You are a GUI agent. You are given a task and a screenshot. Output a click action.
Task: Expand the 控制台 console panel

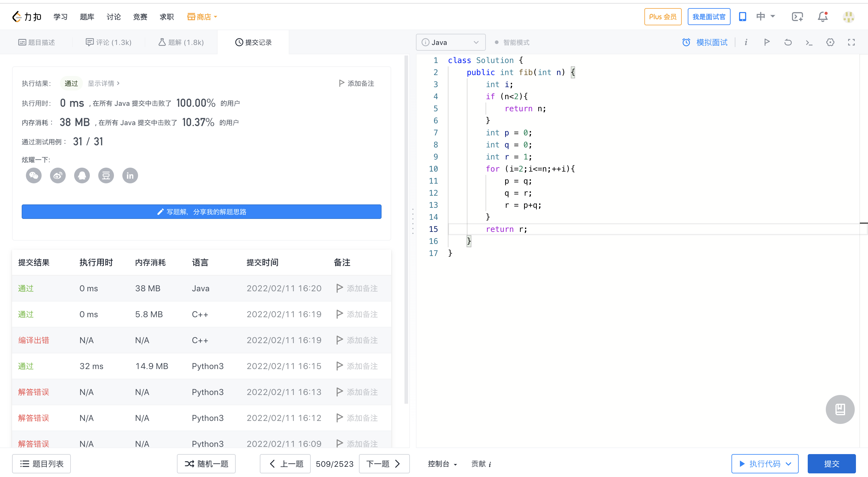pos(442,464)
